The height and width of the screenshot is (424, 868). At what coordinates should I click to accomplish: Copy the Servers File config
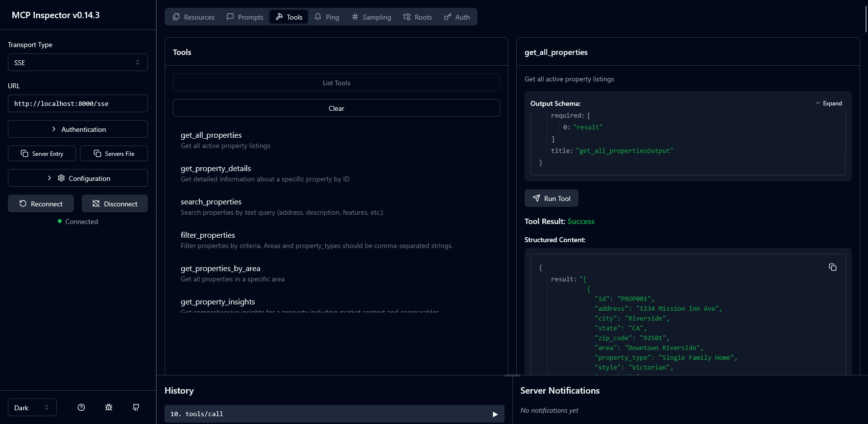(114, 153)
